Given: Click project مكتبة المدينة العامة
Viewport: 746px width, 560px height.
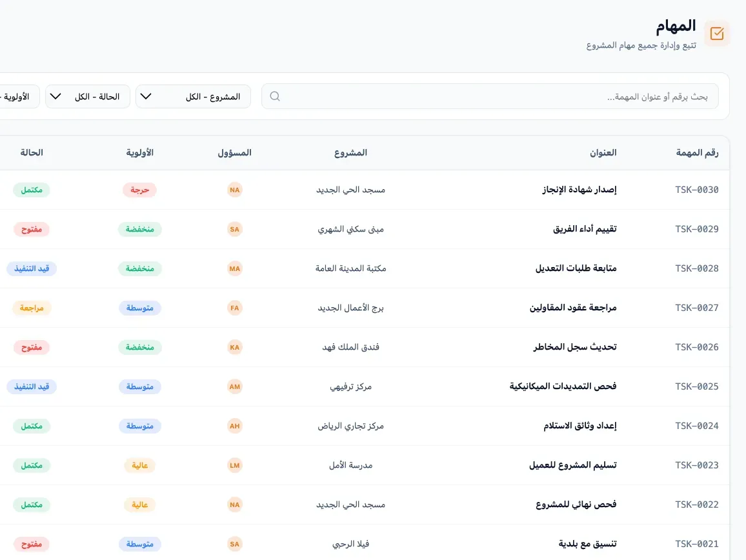Looking at the screenshot, I should (350, 268).
